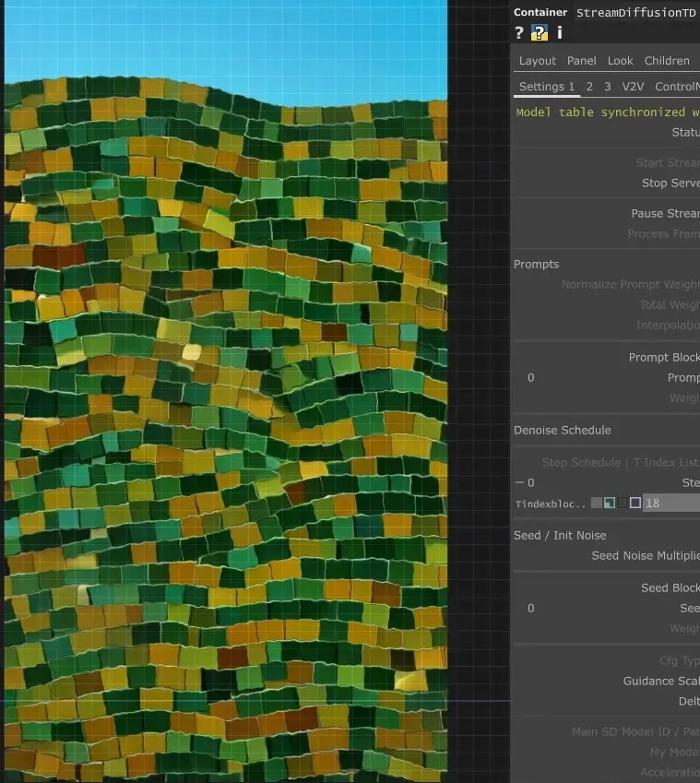Click the Prompts section header
Viewport: 700px width, 783px height.
536,264
